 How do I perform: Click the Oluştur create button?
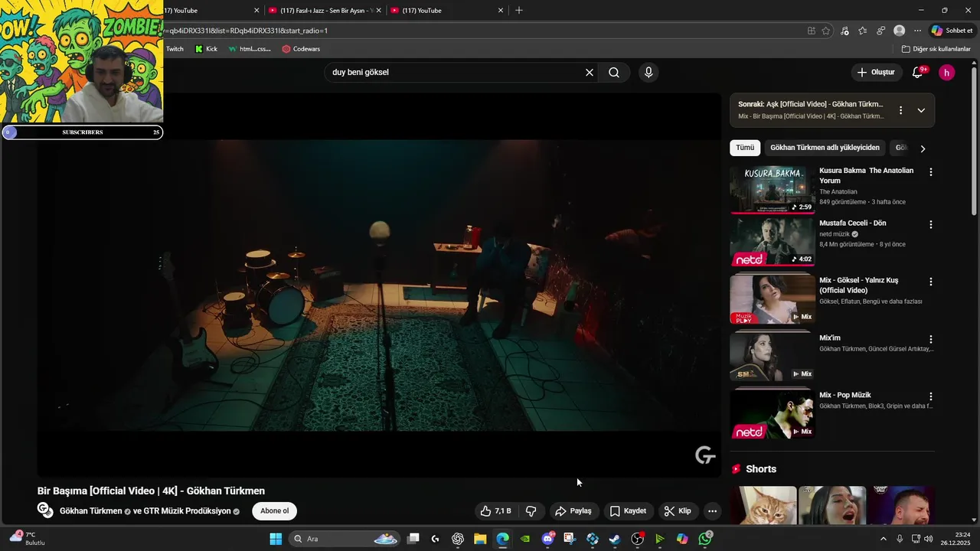876,72
